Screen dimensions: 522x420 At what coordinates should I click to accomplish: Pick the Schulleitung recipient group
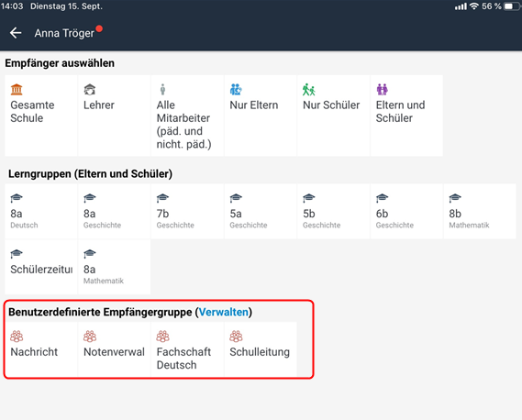click(x=261, y=349)
